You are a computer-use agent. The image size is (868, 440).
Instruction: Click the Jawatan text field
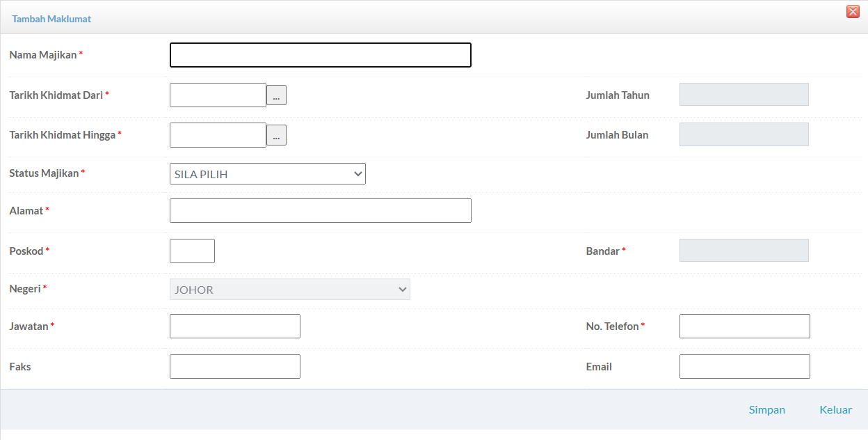234,326
